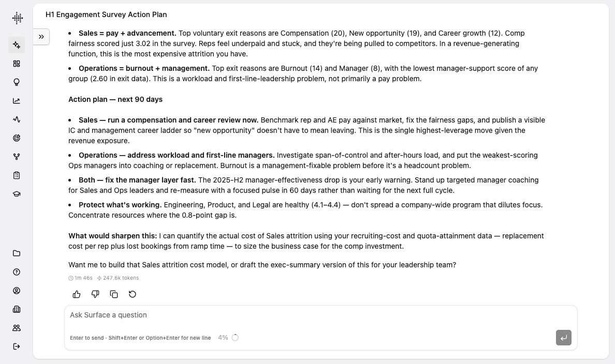Select the lightbulb insights icon

(17, 82)
